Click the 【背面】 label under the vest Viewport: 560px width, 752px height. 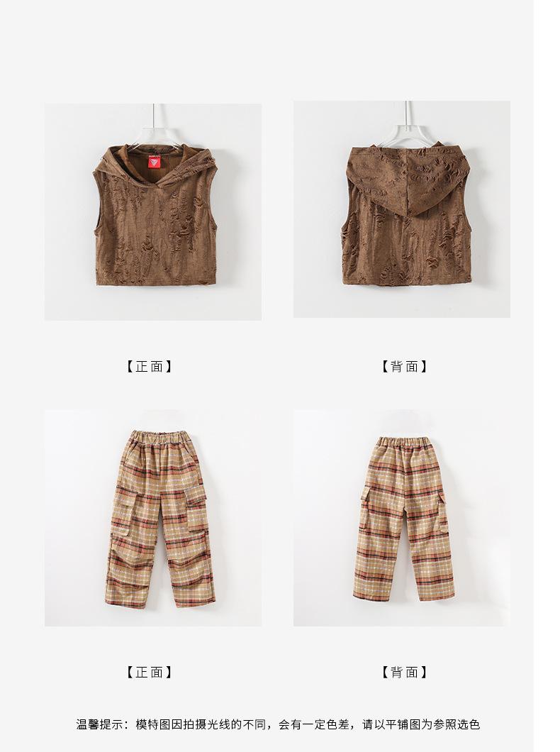point(404,367)
